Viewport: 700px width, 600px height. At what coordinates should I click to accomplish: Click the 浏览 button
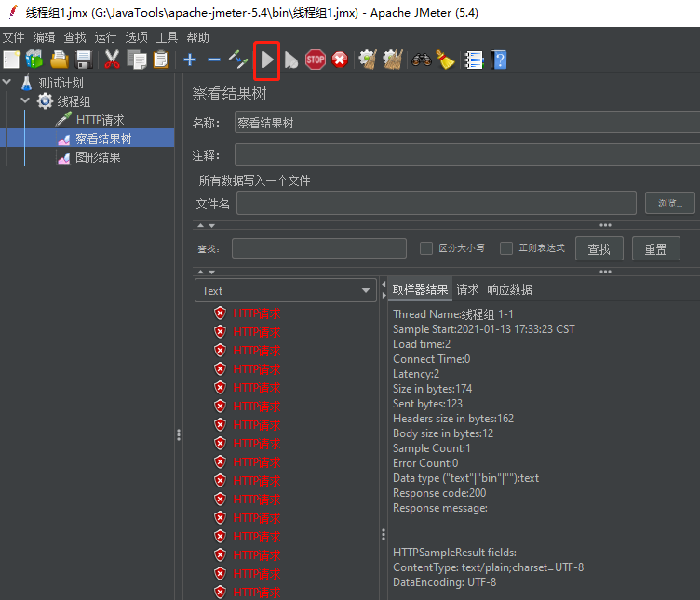[x=669, y=204]
